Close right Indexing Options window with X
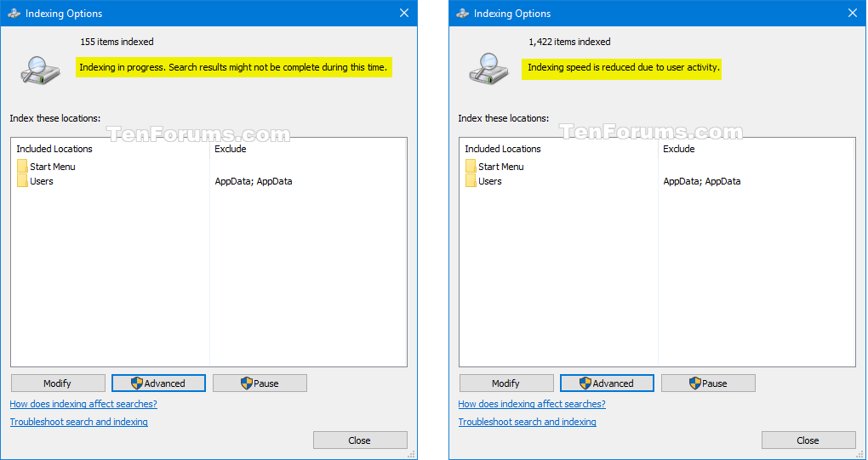Image resolution: width=868 pixels, height=460 pixels. (x=853, y=13)
